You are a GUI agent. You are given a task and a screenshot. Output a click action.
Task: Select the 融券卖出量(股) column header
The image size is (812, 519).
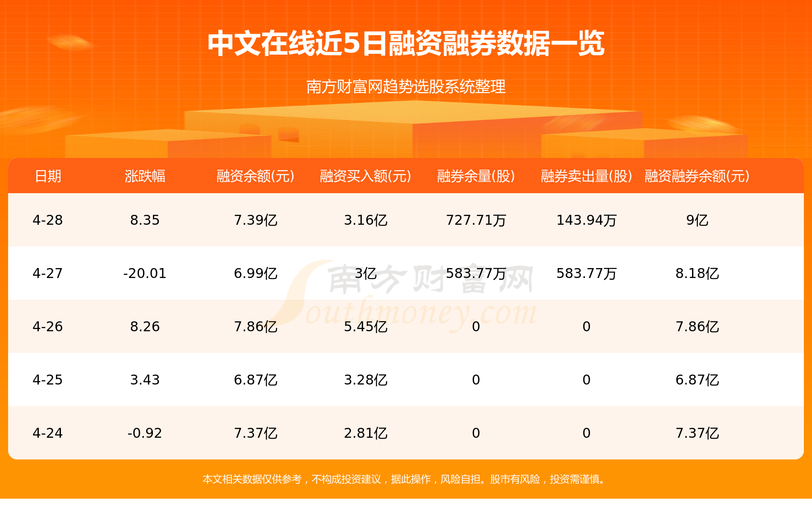click(586, 176)
